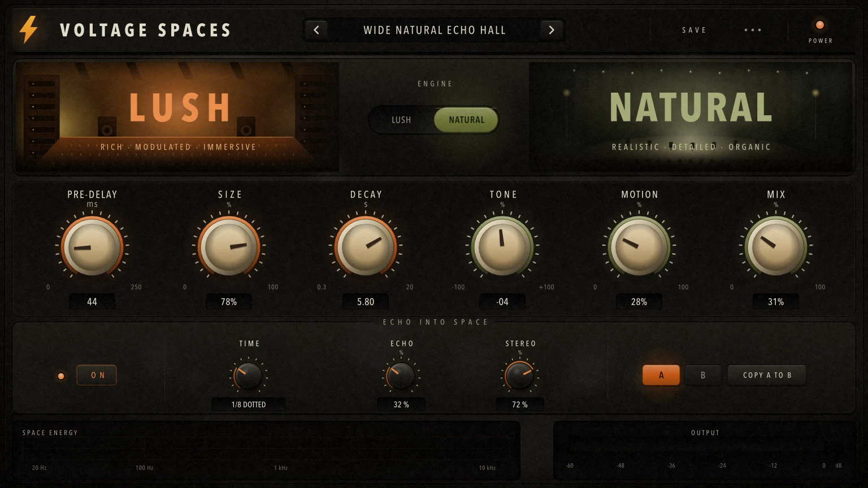
Task: Open the 1/8 DOTTED time value
Action: tap(248, 404)
